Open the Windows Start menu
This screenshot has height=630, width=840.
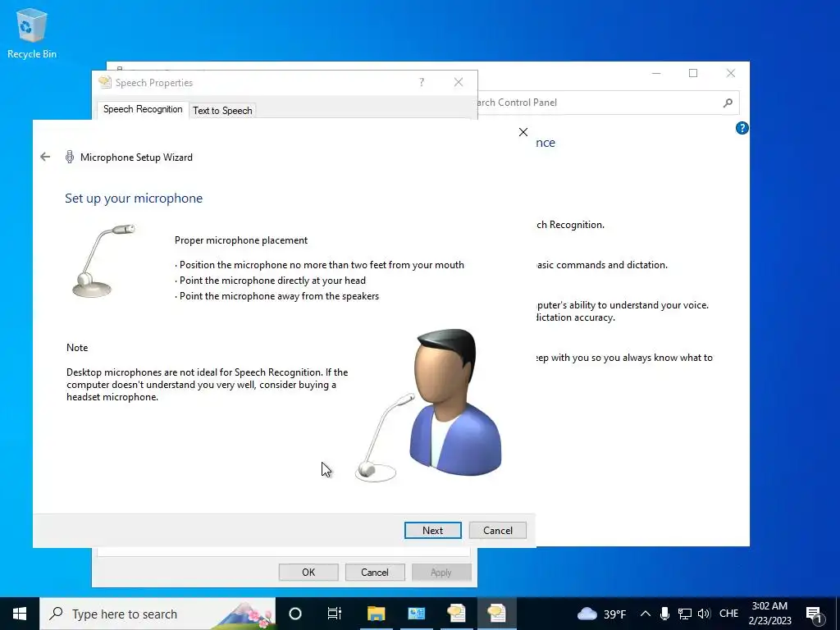click(20, 614)
